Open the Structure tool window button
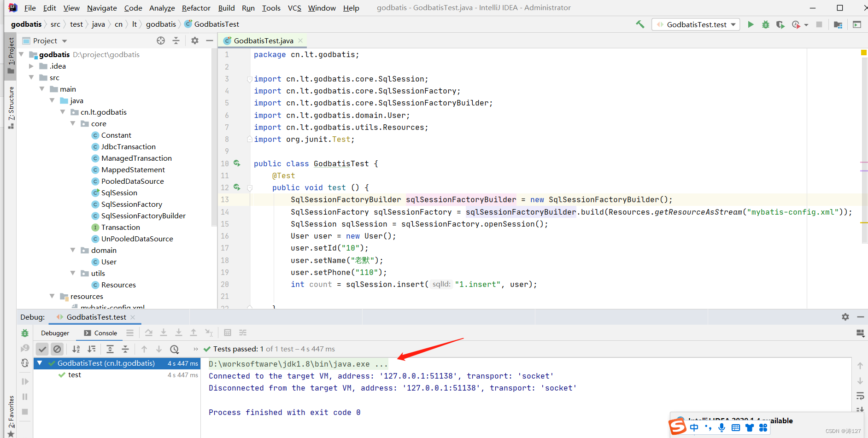This screenshot has height=438, width=868. point(11,107)
